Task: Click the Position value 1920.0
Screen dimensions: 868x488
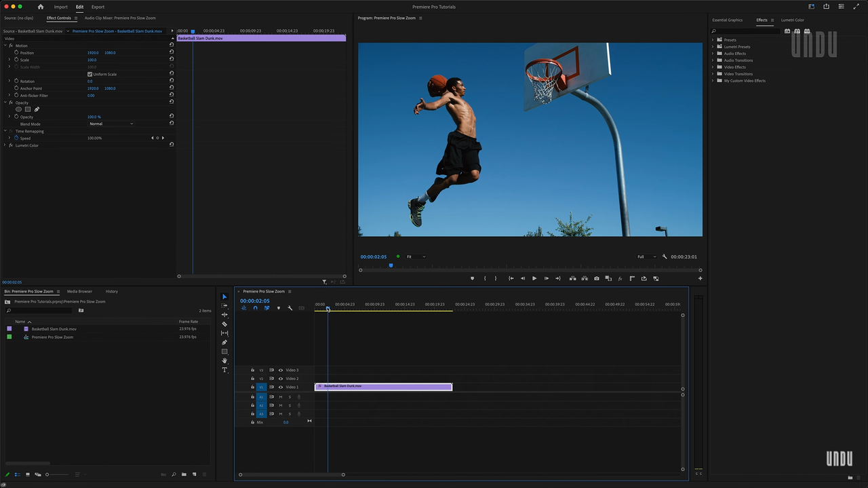Action: (x=93, y=53)
